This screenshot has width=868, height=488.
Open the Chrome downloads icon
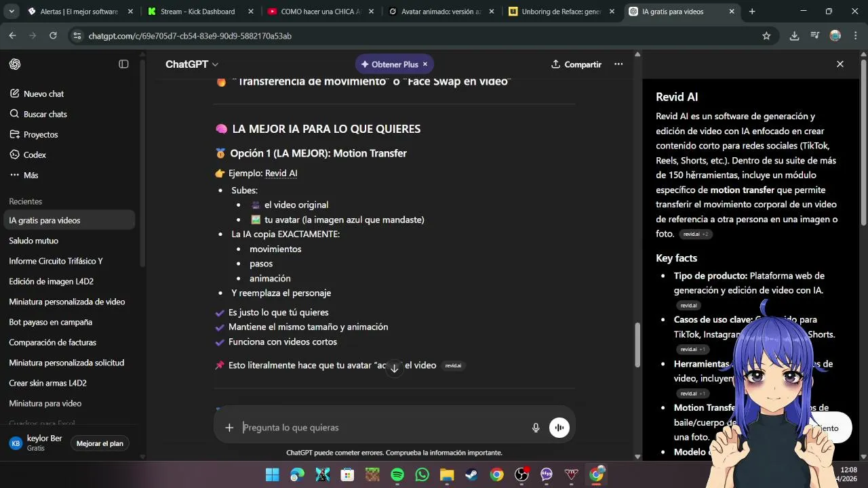click(794, 36)
